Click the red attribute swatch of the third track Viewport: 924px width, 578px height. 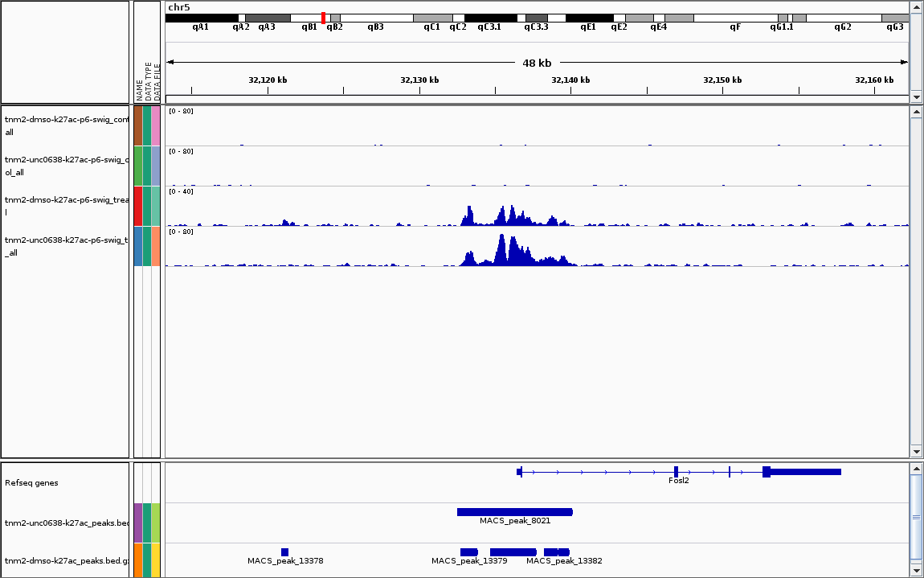coord(138,206)
